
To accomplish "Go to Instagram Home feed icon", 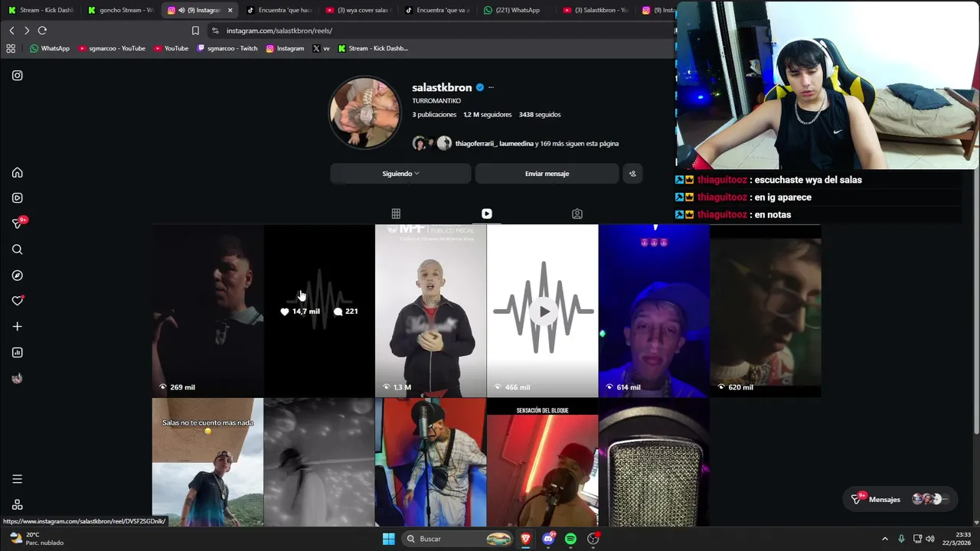I will coord(17,173).
